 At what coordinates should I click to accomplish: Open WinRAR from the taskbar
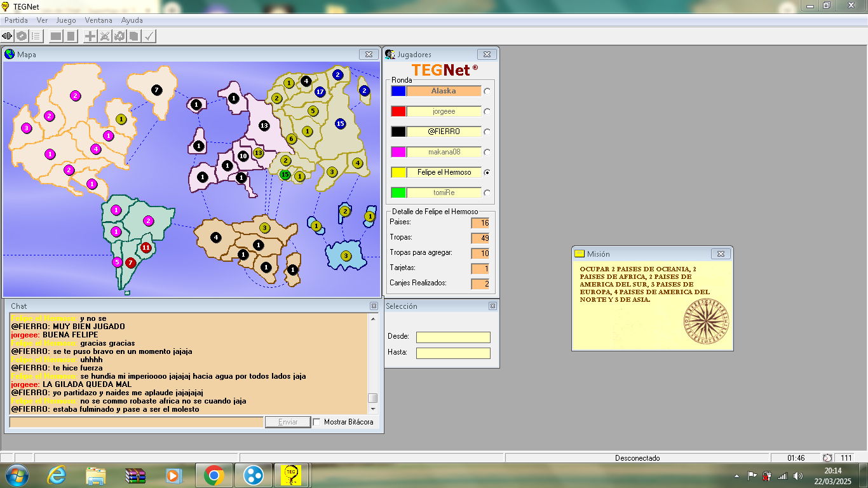tap(135, 475)
